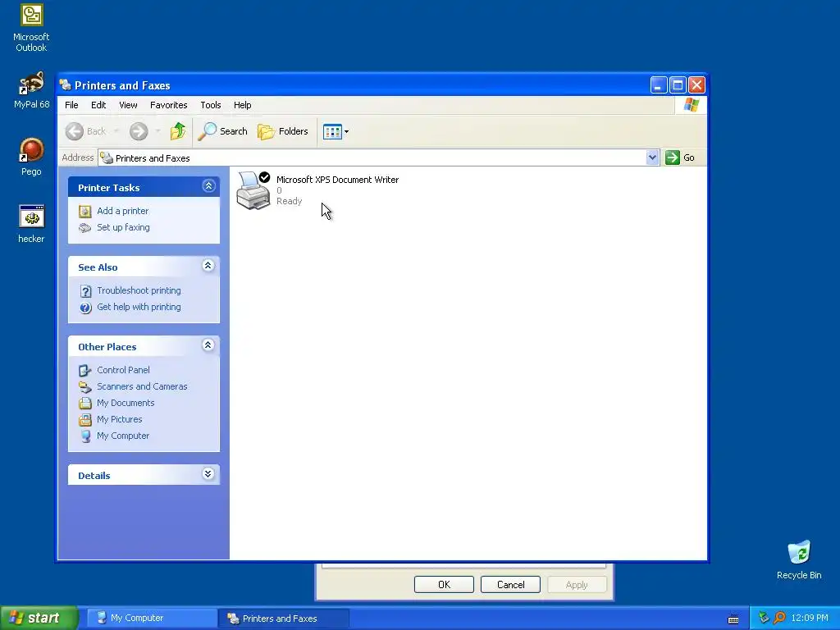Expand the Details panel
Screen dimensions: 840x630
[x=208, y=473]
